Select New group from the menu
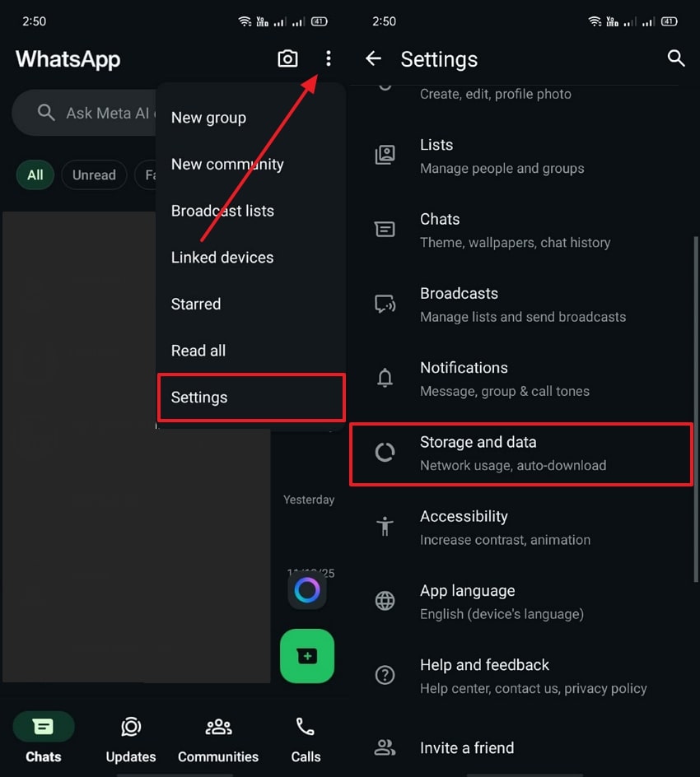Viewport: 700px width, 777px height. (208, 118)
